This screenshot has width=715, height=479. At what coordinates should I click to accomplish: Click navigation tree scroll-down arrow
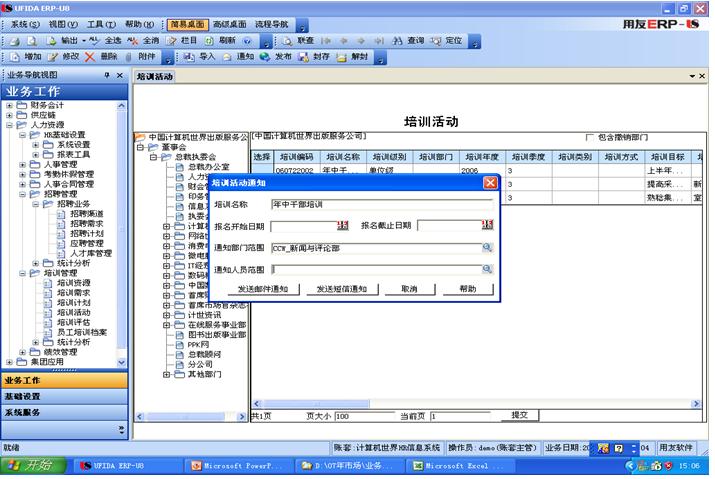coord(121,363)
